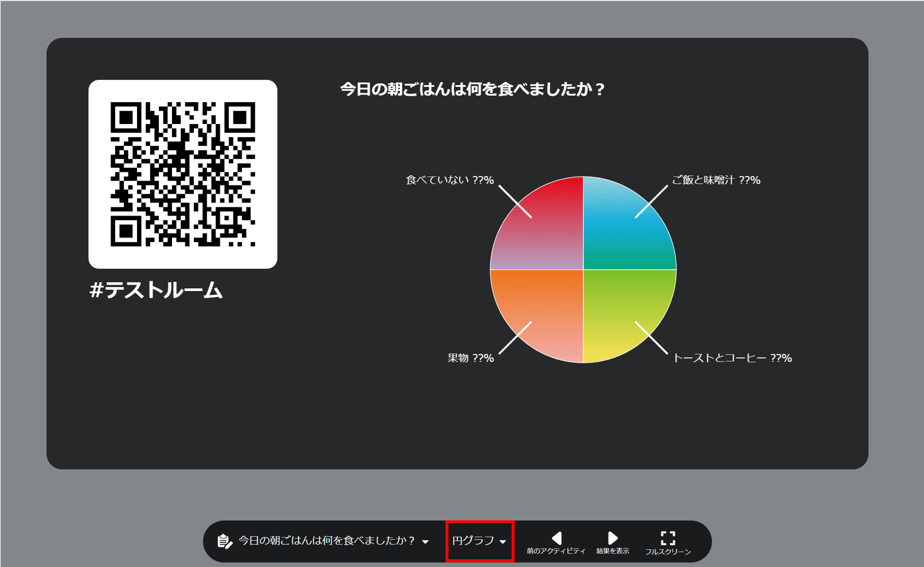Click the green トーストとコーヒー pie slice
The image size is (924, 567).
click(623, 310)
